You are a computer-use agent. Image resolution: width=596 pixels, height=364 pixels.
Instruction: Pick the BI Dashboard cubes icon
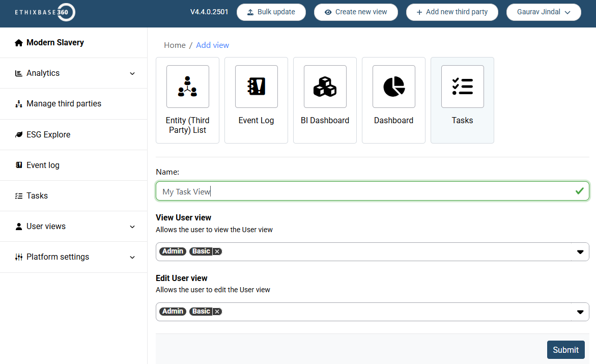(325, 87)
